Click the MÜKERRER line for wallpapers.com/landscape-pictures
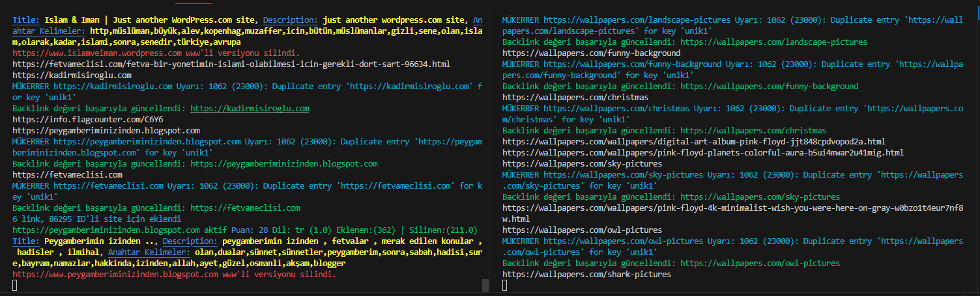 [732, 25]
